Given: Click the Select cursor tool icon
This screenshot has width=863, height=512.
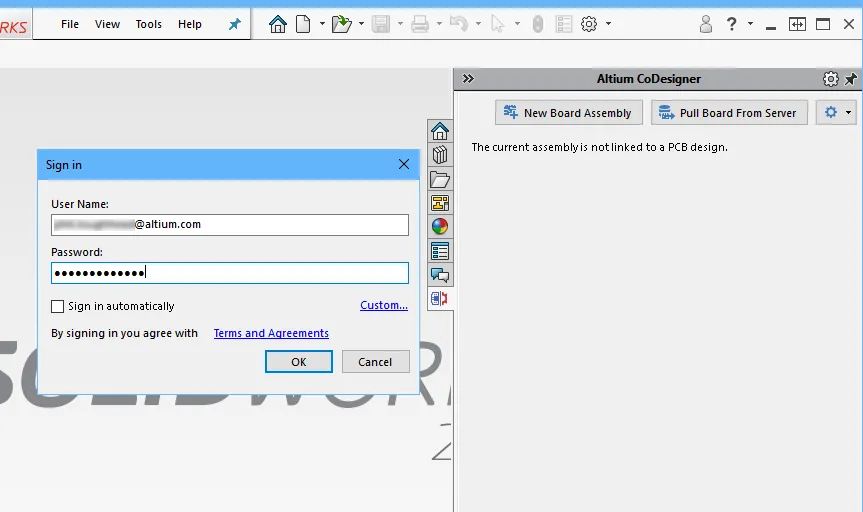Looking at the screenshot, I should [x=498, y=24].
